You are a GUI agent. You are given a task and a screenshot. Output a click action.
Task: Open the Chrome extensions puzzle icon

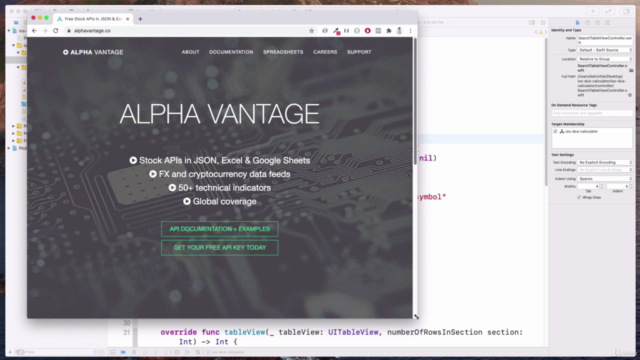(x=389, y=31)
